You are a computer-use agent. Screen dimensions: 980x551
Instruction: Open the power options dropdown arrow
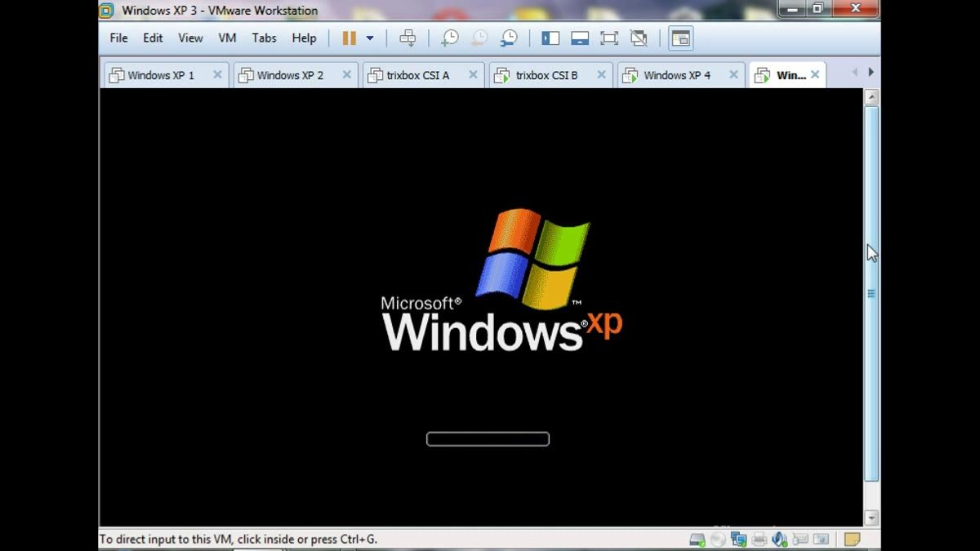pyautogui.click(x=369, y=38)
